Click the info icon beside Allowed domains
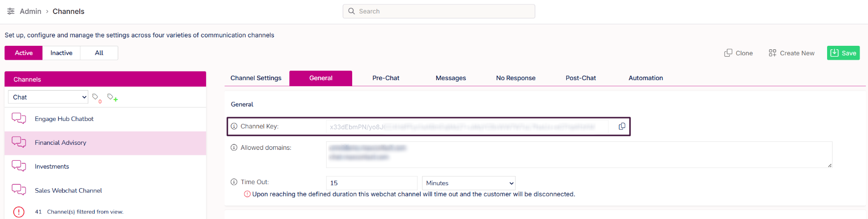 [x=234, y=148]
